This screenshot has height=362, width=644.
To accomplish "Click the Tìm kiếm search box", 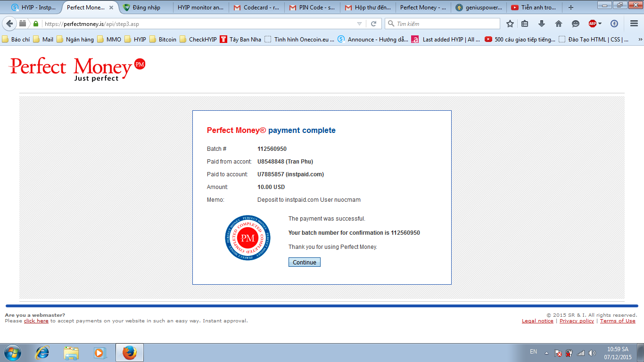I will pos(442,24).
